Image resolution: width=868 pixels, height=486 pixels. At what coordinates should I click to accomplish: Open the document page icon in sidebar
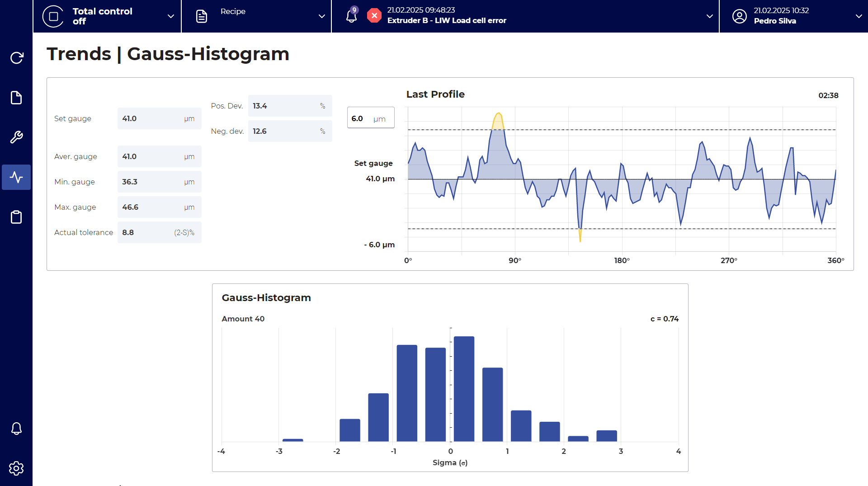point(16,98)
